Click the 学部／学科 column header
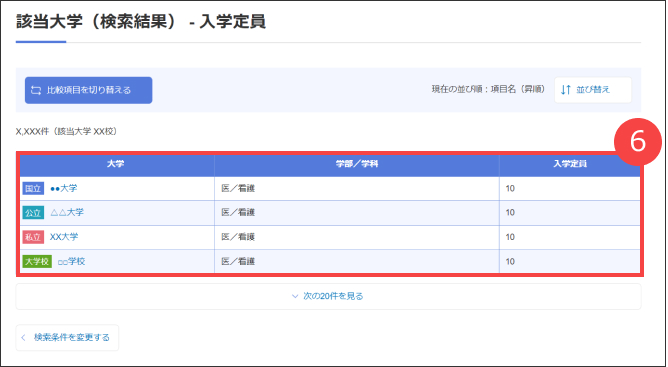The height and width of the screenshot is (367, 668). point(357,164)
